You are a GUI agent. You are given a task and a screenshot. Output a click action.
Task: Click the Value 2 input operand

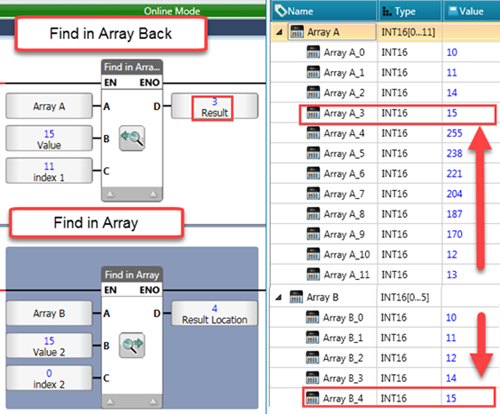[49, 346]
